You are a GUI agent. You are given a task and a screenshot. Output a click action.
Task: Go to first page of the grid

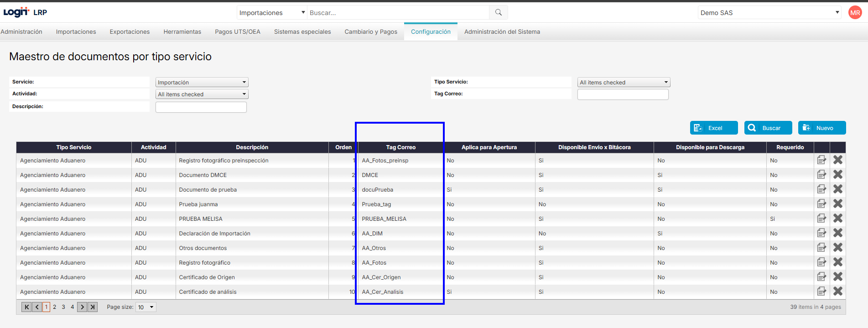pyautogui.click(x=27, y=307)
